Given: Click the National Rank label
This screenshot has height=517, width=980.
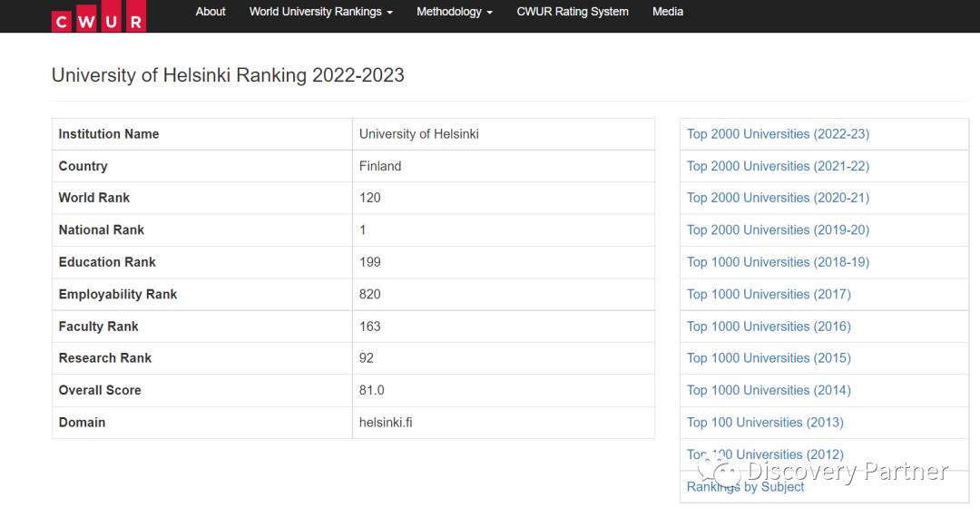Looking at the screenshot, I should (x=102, y=229).
